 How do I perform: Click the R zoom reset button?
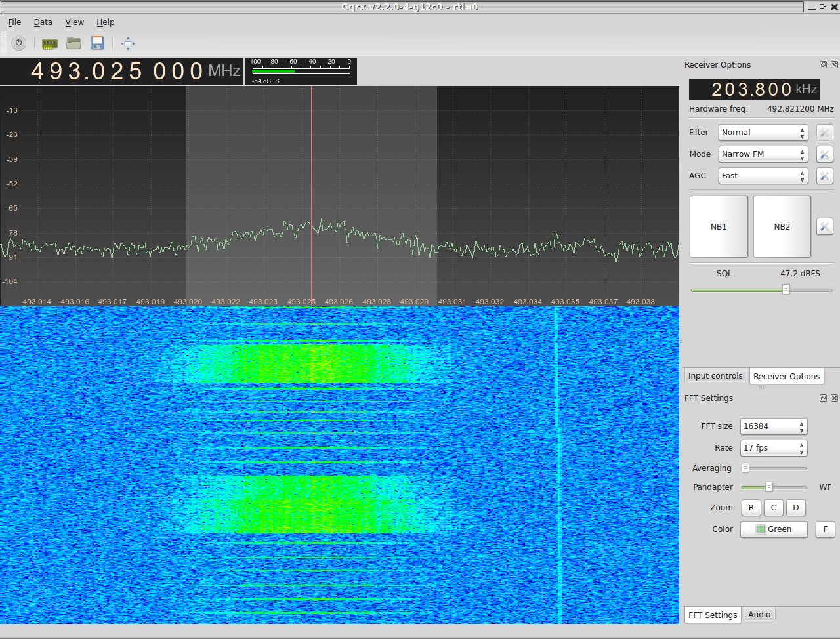[x=751, y=508]
